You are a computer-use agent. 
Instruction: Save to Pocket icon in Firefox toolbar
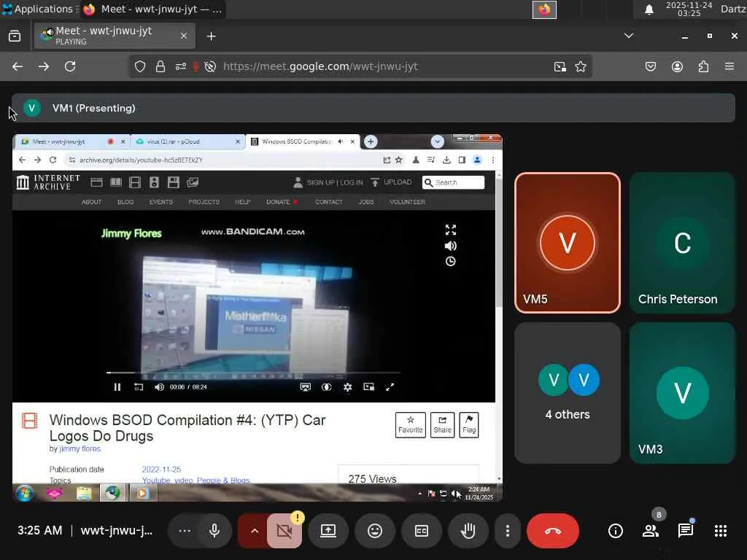pos(650,66)
